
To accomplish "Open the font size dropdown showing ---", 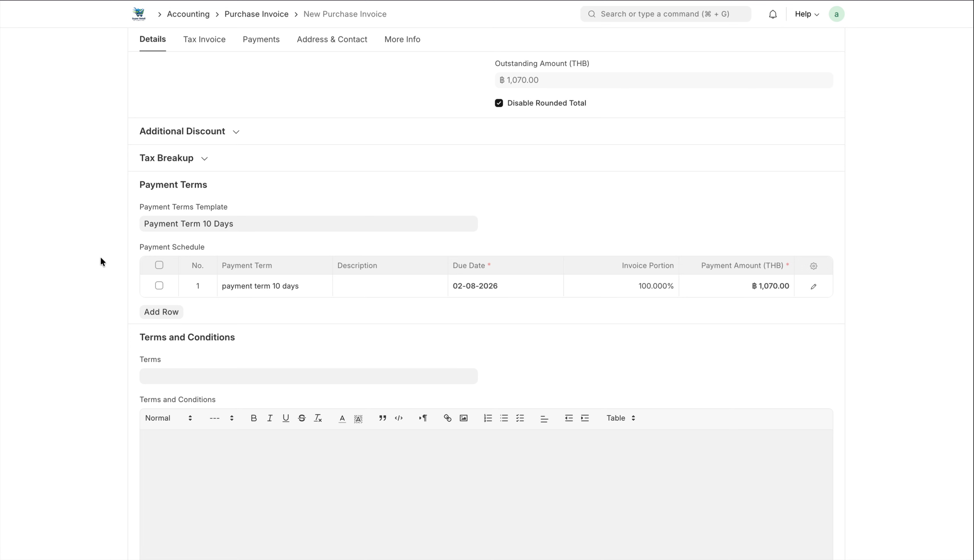I will click(x=221, y=418).
